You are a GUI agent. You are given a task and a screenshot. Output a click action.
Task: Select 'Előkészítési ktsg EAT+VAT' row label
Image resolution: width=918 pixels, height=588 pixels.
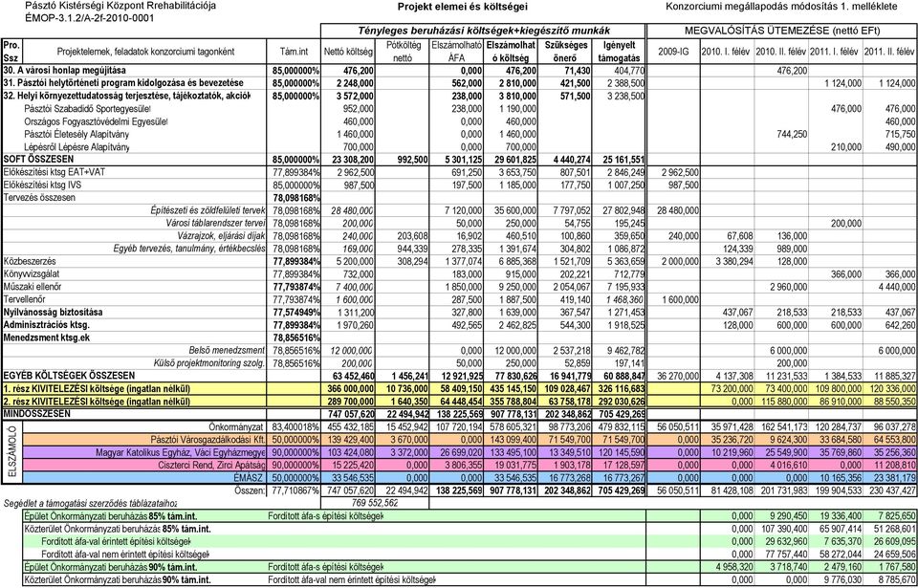click(54, 172)
